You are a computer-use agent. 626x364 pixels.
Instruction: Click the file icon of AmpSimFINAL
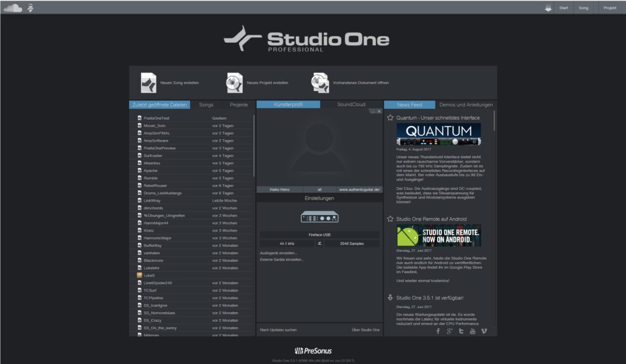click(139, 133)
